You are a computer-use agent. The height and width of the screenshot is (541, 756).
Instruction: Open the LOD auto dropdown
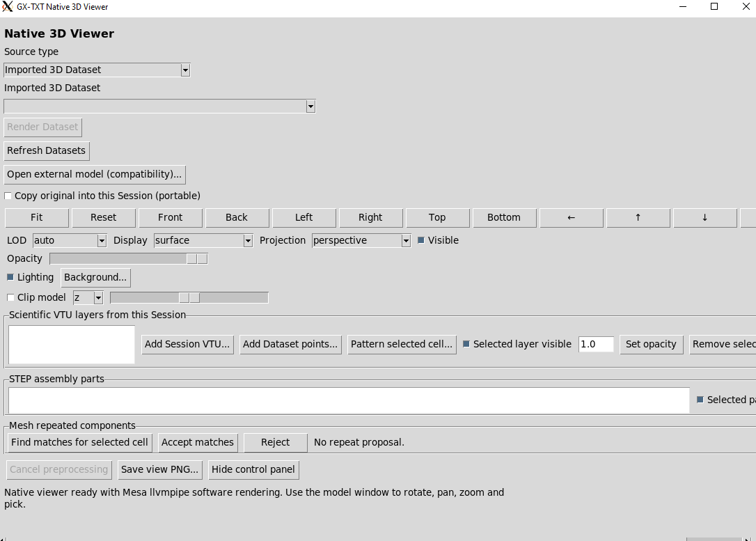102,241
